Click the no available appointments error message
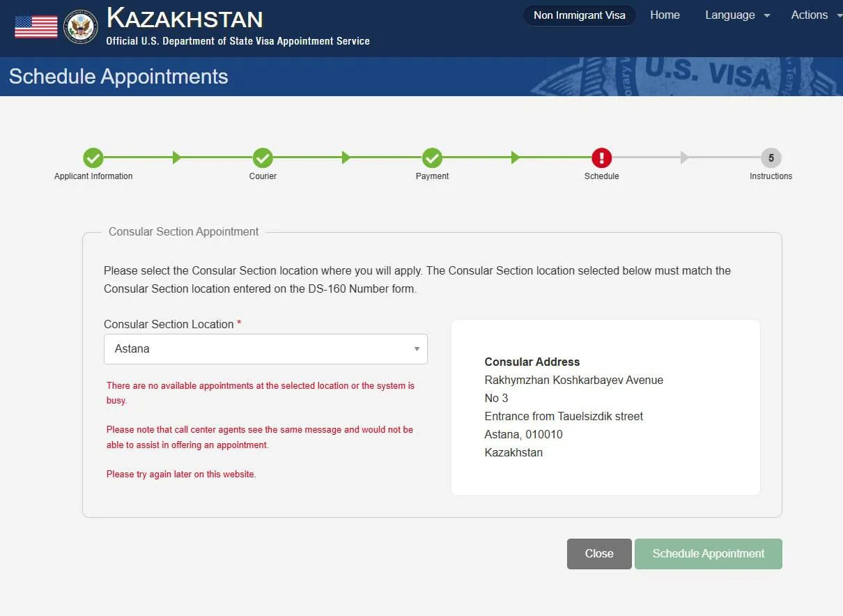This screenshot has width=843, height=616. pyautogui.click(x=261, y=393)
